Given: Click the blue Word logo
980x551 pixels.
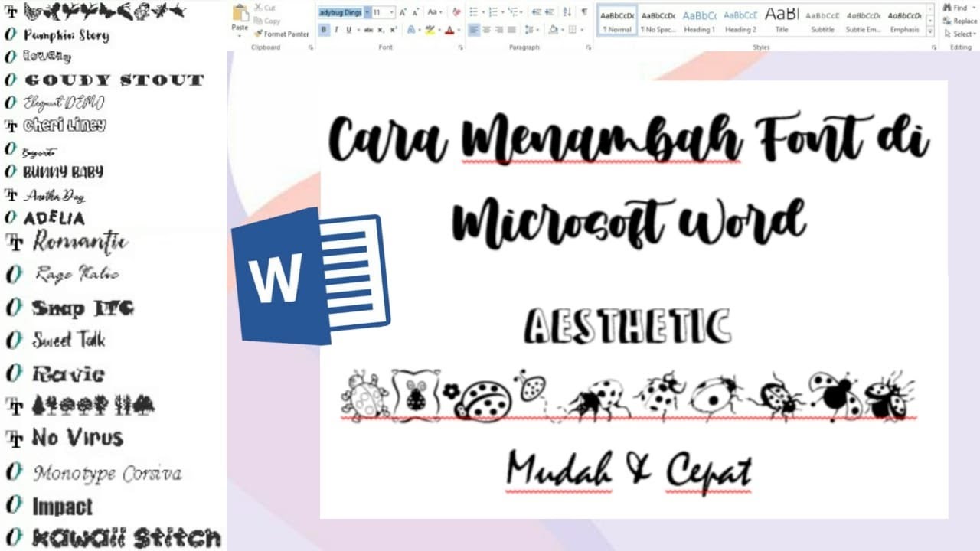Looking at the screenshot, I should 311,275.
